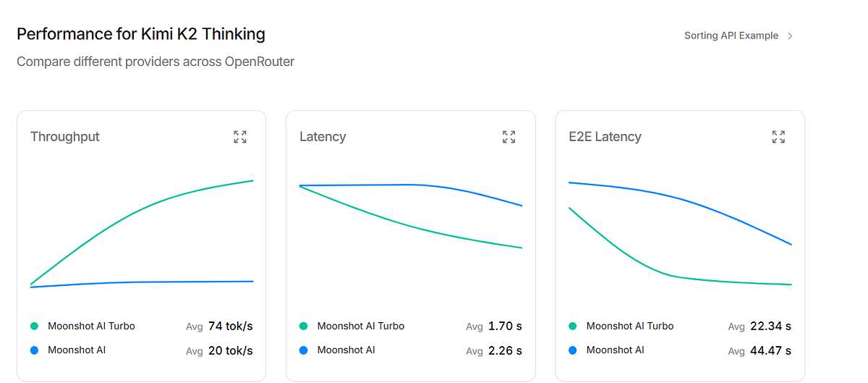Image resolution: width=868 pixels, height=383 pixels.
Task: Click blue Moonshot AI dot in E2E Latency
Action: (574, 350)
